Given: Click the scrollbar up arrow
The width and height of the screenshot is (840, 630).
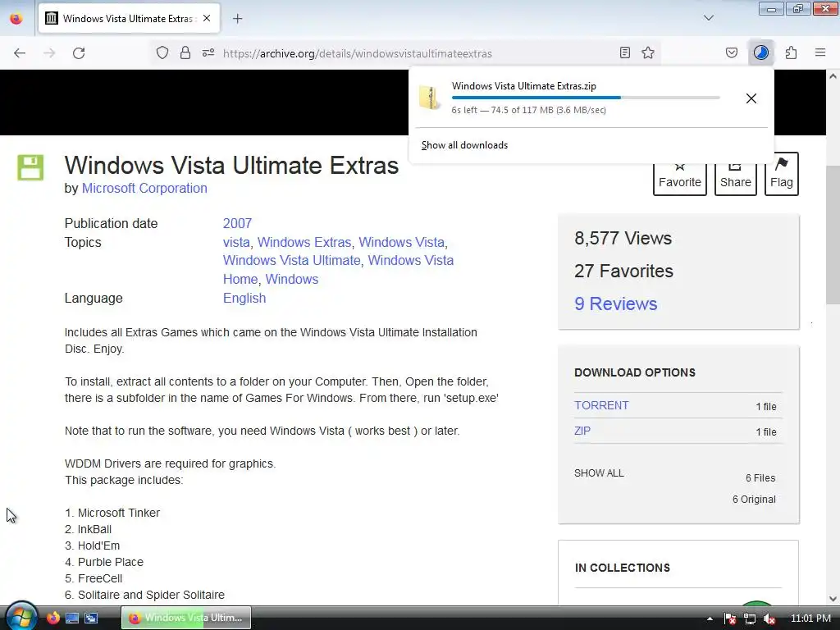Looking at the screenshot, I should (x=833, y=76).
